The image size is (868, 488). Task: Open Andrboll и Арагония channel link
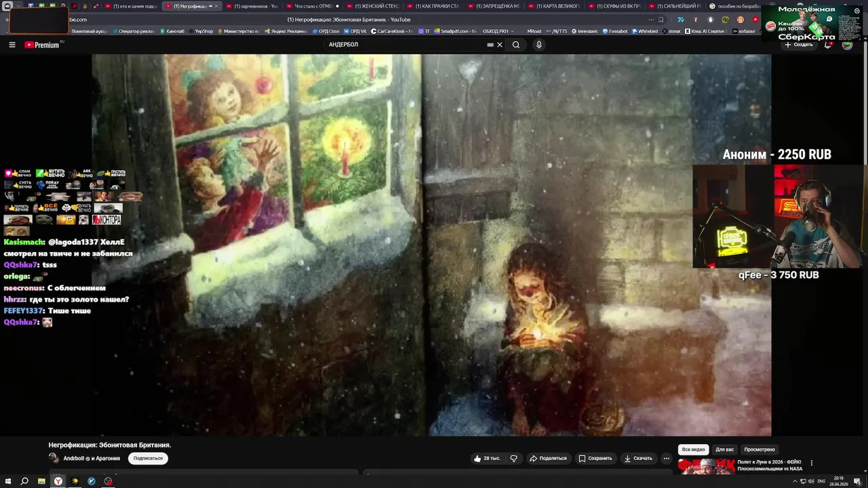point(92,458)
